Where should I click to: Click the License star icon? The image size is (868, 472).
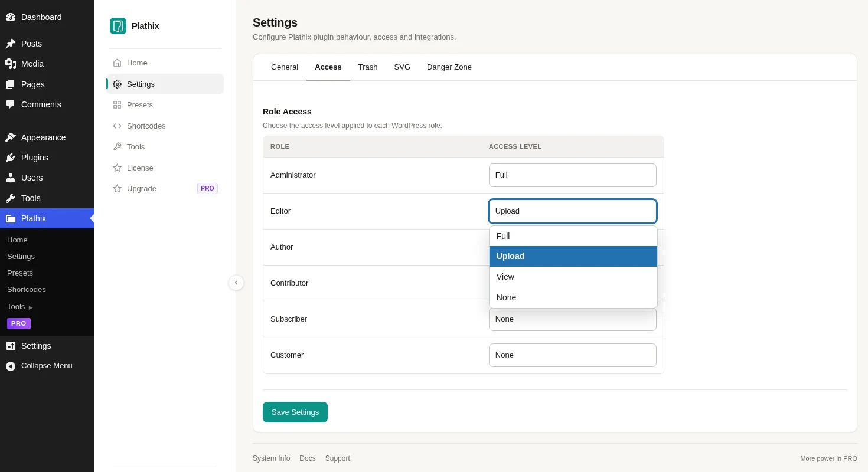click(117, 168)
